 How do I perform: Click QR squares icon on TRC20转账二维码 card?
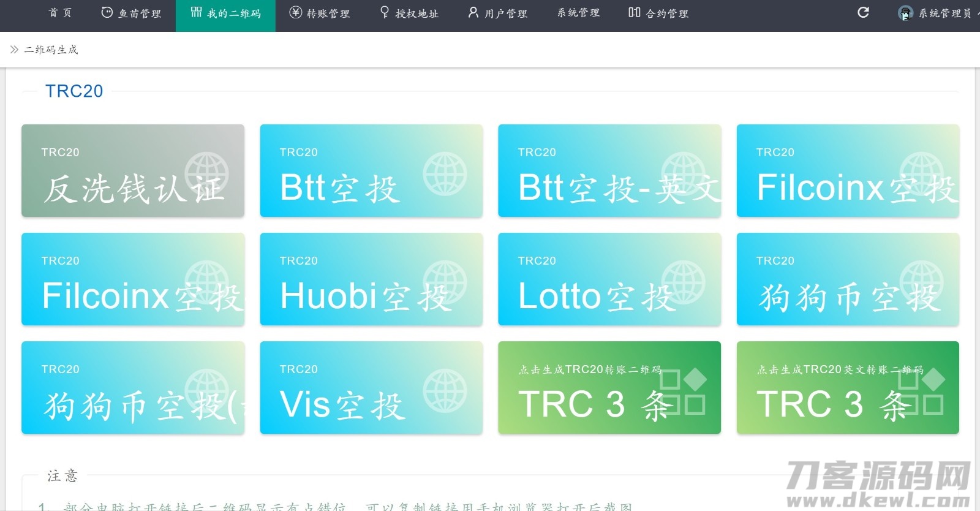point(683,392)
